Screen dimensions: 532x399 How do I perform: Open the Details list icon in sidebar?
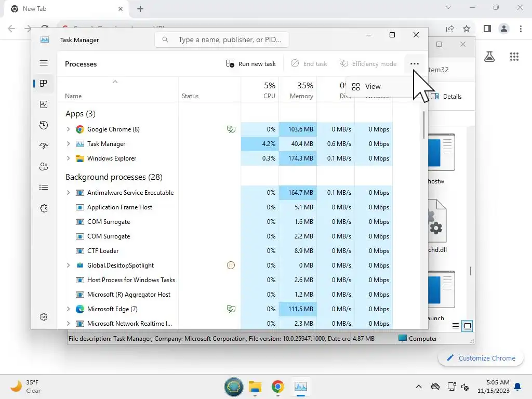click(x=44, y=187)
